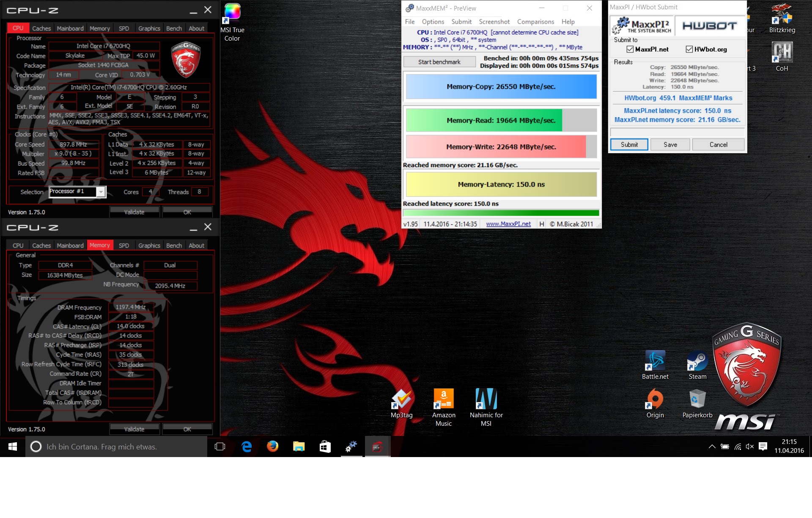Click the HWBOT logo banner
812x518 pixels.
pyautogui.click(x=710, y=26)
